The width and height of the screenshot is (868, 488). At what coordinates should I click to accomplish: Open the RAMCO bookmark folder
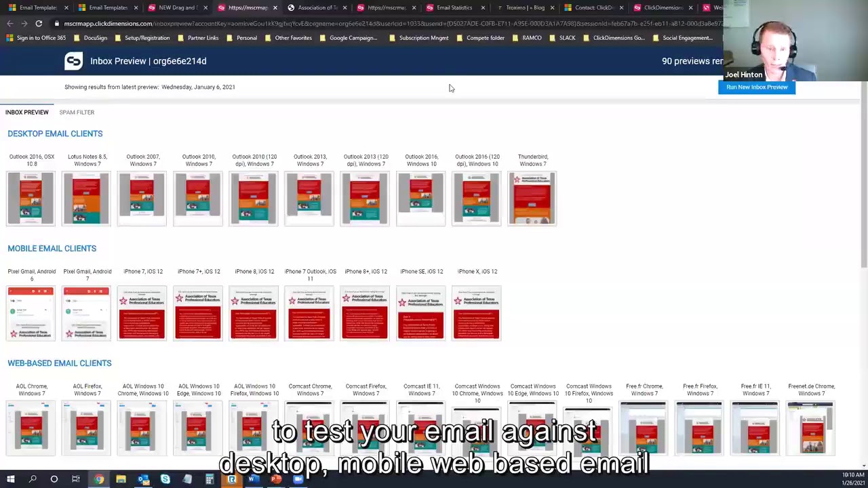(x=526, y=38)
